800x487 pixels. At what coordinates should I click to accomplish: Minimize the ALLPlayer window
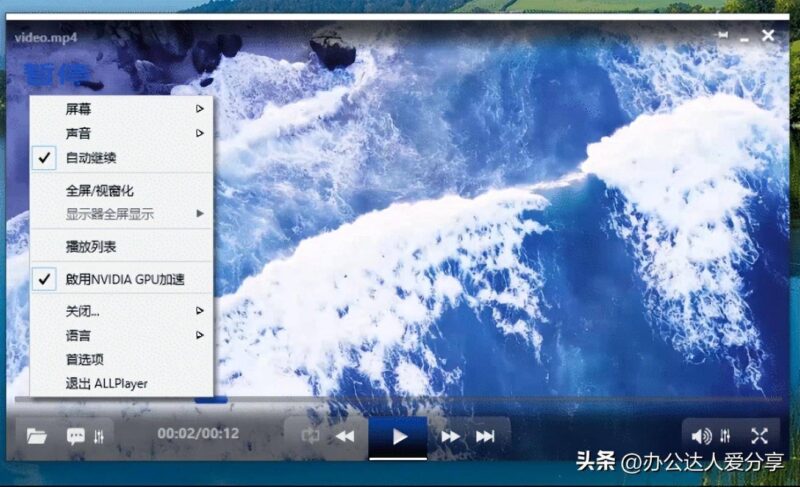click(745, 39)
